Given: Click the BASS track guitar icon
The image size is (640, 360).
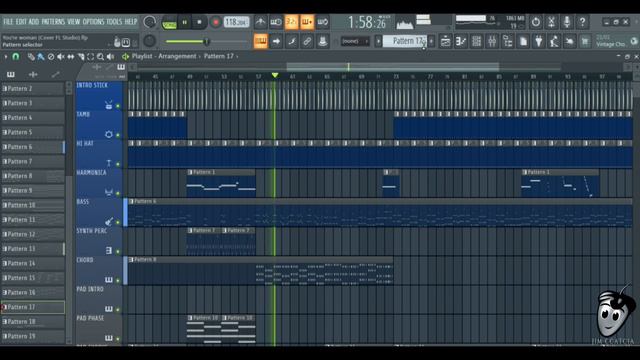Looking at the screenshot, I should pyautogui.click(x=109, y=222).
